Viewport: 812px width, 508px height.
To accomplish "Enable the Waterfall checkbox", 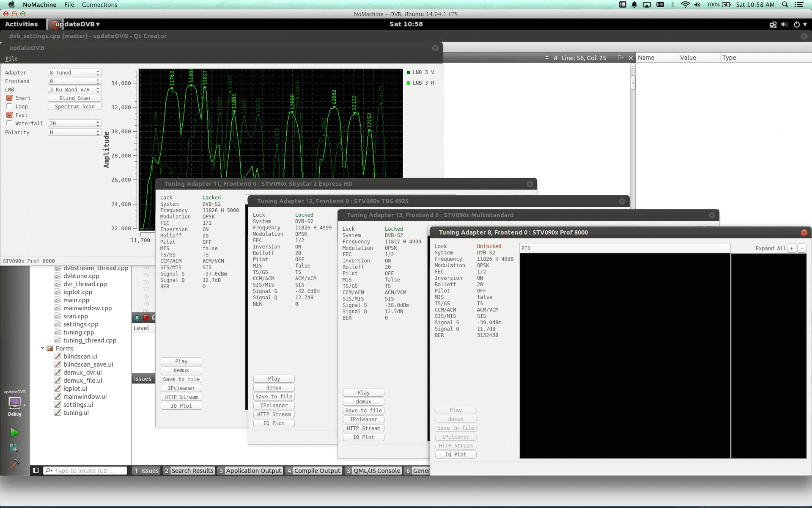I will tap(9, 123).
